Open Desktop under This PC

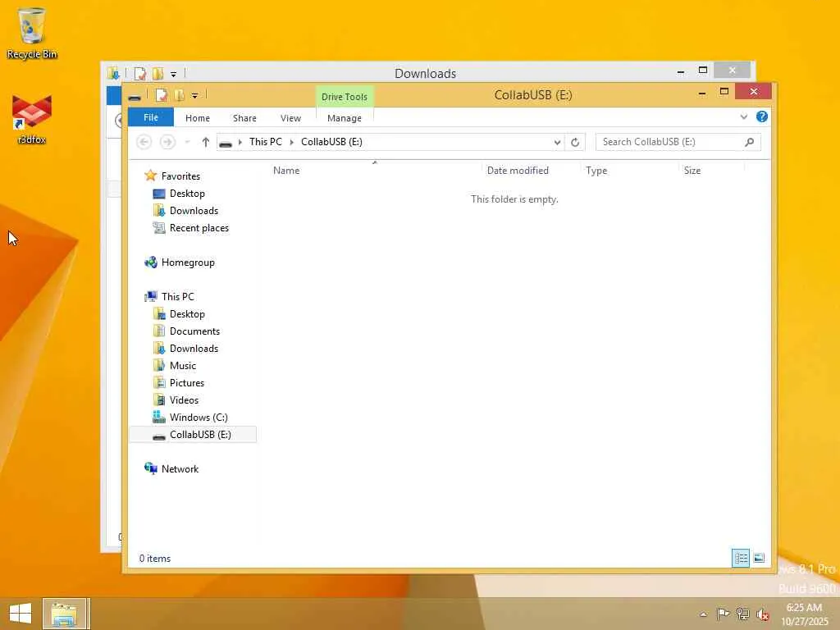point(187,314)
